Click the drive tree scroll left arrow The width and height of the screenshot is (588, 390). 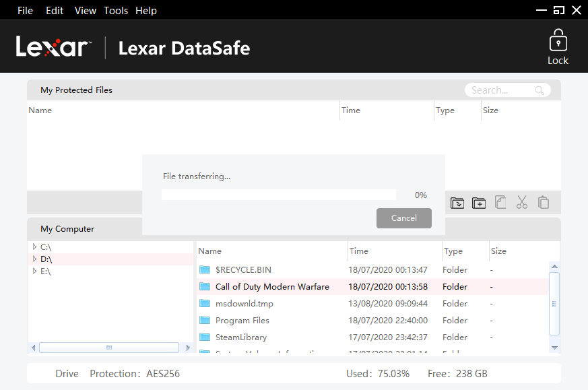[34, 348]
